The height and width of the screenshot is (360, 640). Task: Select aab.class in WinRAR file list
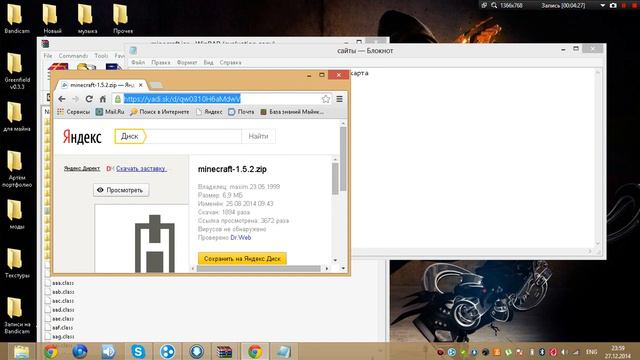[60, 292]
